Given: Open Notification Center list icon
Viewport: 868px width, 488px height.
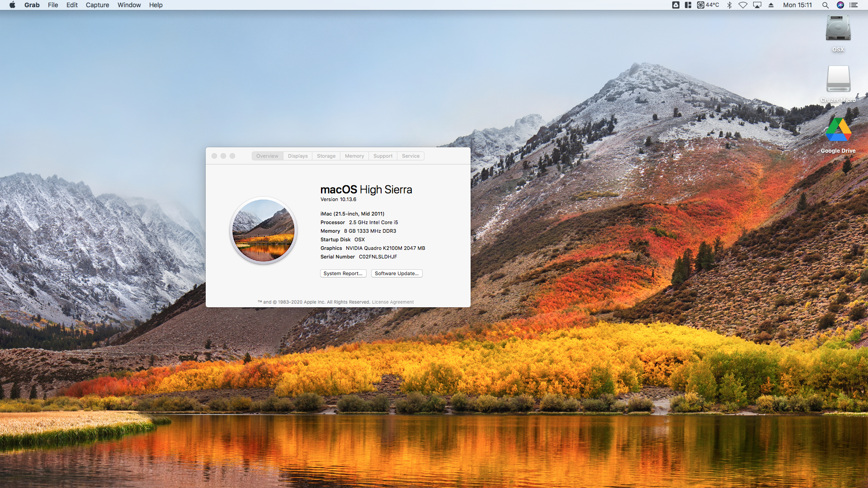Looking at the screenshot, I should tap(854, 5).
